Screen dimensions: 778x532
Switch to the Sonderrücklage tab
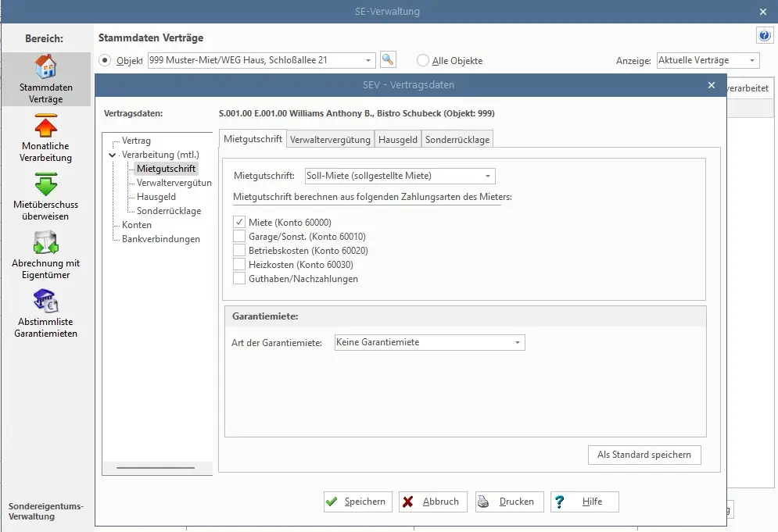pyautogui.click(x=457, y=140)
